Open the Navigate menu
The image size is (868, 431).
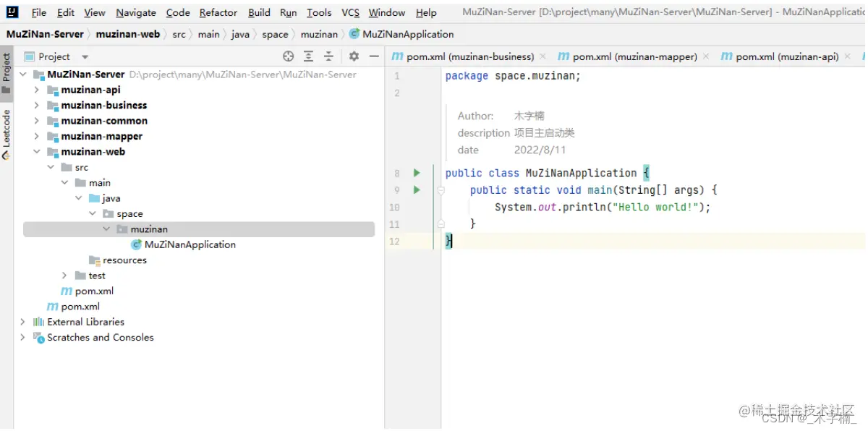click(136, 12)
